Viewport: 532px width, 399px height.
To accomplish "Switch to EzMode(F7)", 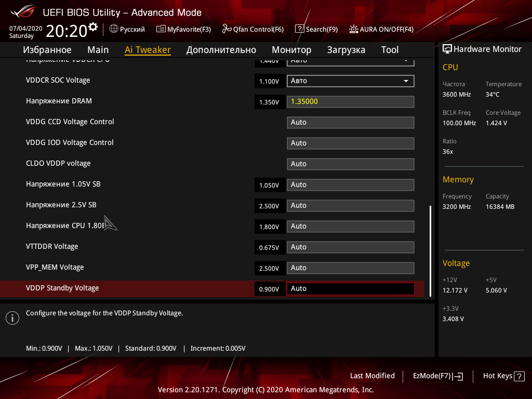I will point(432,376).
